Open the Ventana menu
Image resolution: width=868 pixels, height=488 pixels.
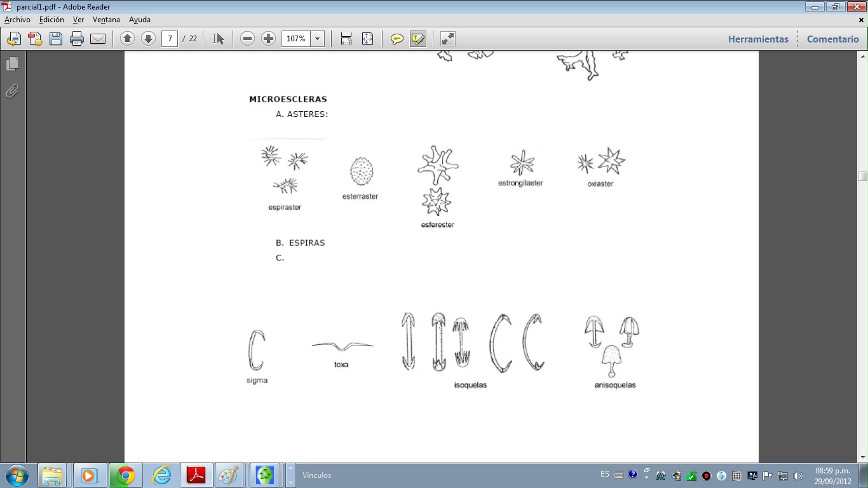106,20
